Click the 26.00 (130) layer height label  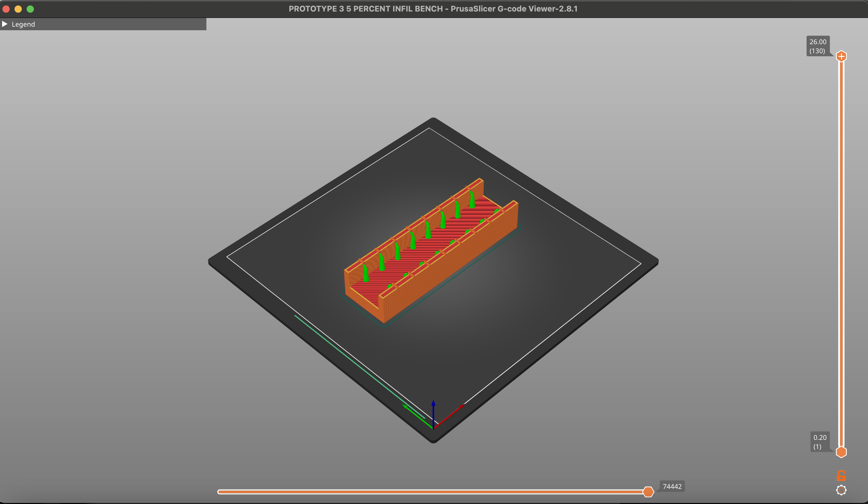tap(818, 46)
